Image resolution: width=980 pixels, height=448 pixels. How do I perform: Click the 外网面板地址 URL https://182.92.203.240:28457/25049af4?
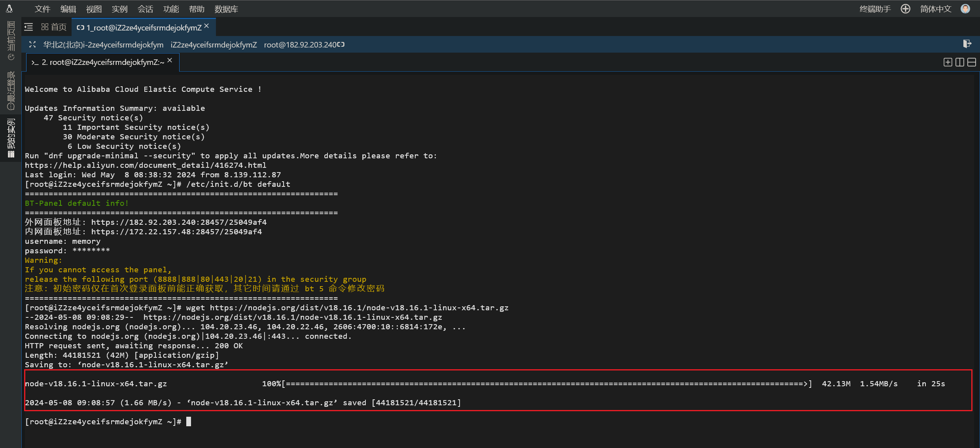tap(179, 222)
